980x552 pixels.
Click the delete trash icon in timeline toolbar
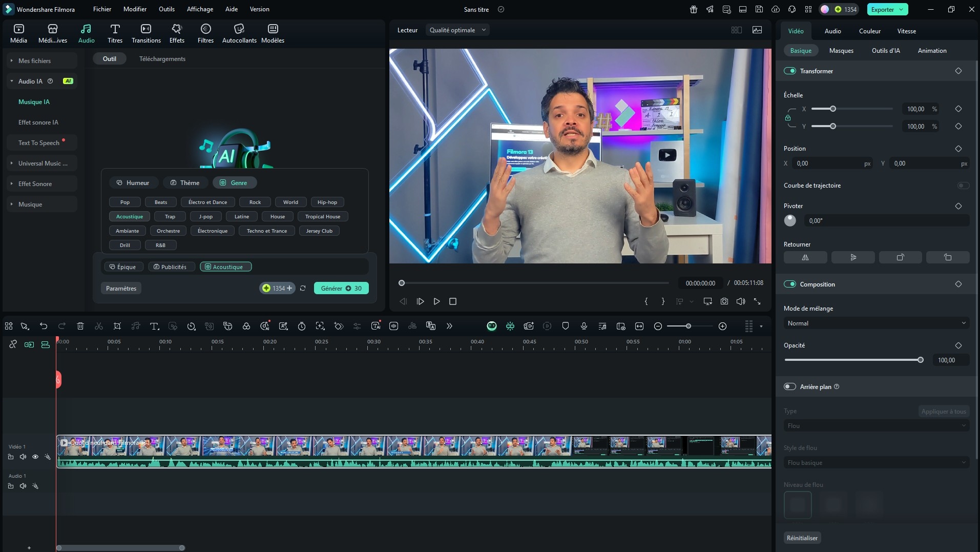point(80,326)
